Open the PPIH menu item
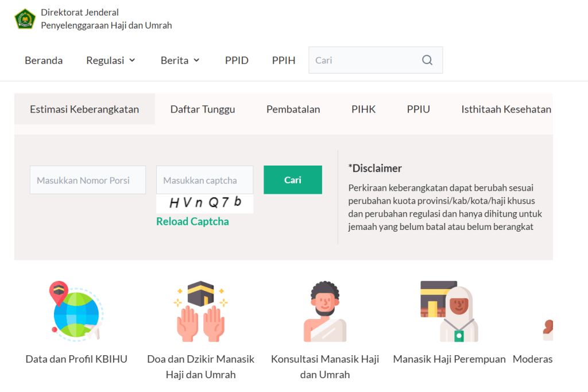The image size is (588, 392). (x=284, y=60)
